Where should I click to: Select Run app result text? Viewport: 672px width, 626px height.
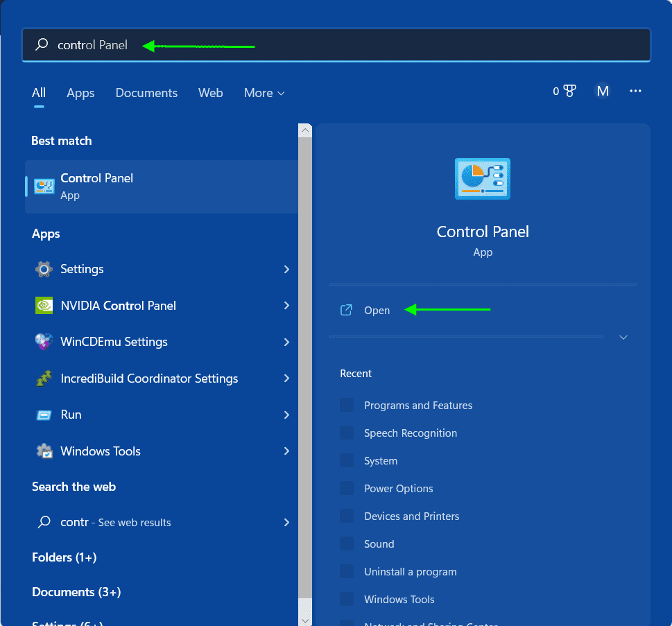tap(71, 415)
